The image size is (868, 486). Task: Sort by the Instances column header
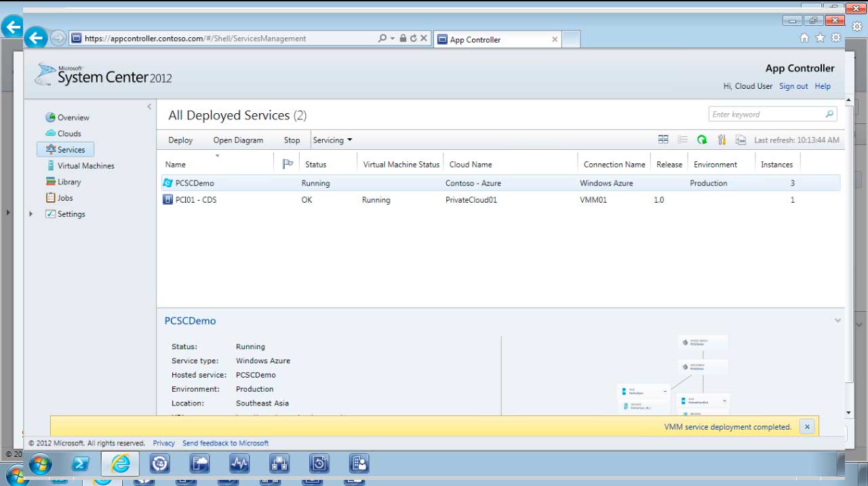pos(776,165)
